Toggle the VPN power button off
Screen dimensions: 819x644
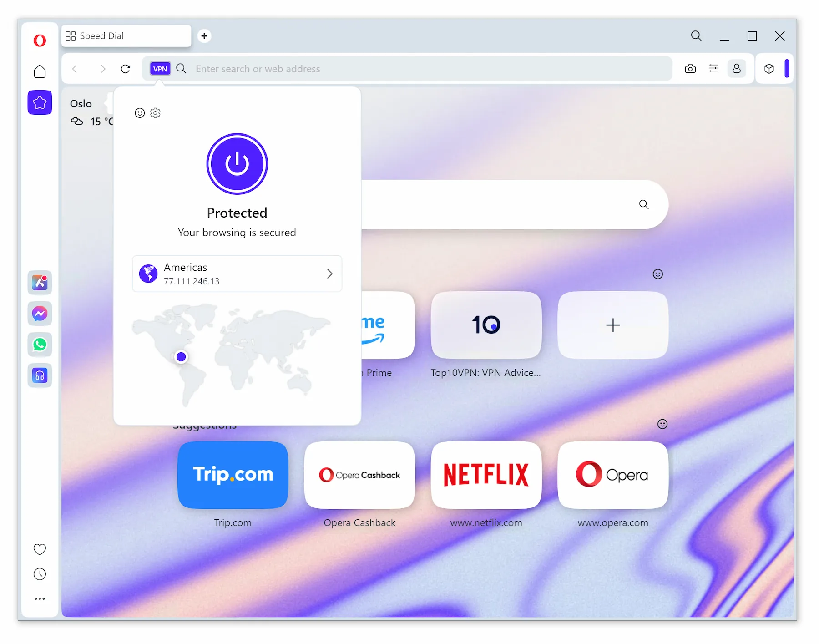237,164
